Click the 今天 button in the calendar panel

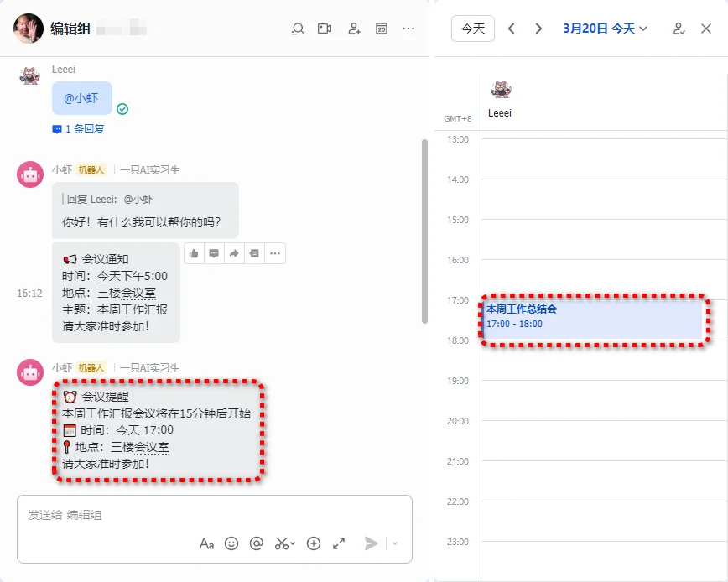tap(472, 28)
